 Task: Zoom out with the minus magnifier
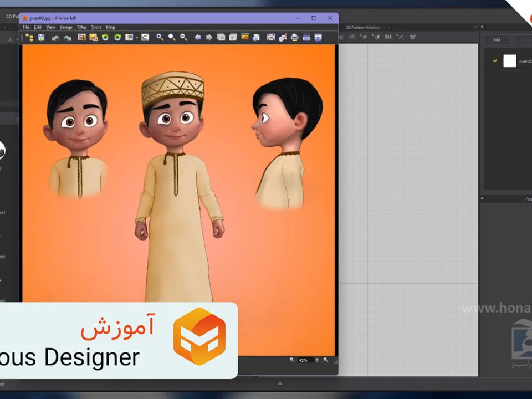(183, 37)
